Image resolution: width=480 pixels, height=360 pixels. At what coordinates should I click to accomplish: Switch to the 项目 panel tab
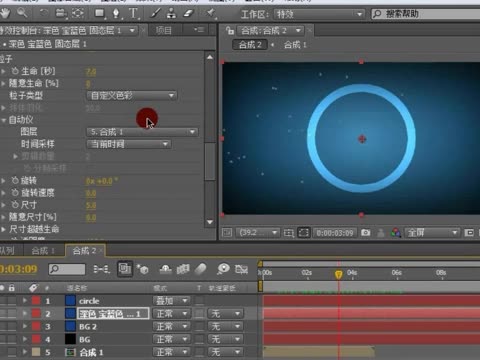pyautogui.click(x=164, y=31)
